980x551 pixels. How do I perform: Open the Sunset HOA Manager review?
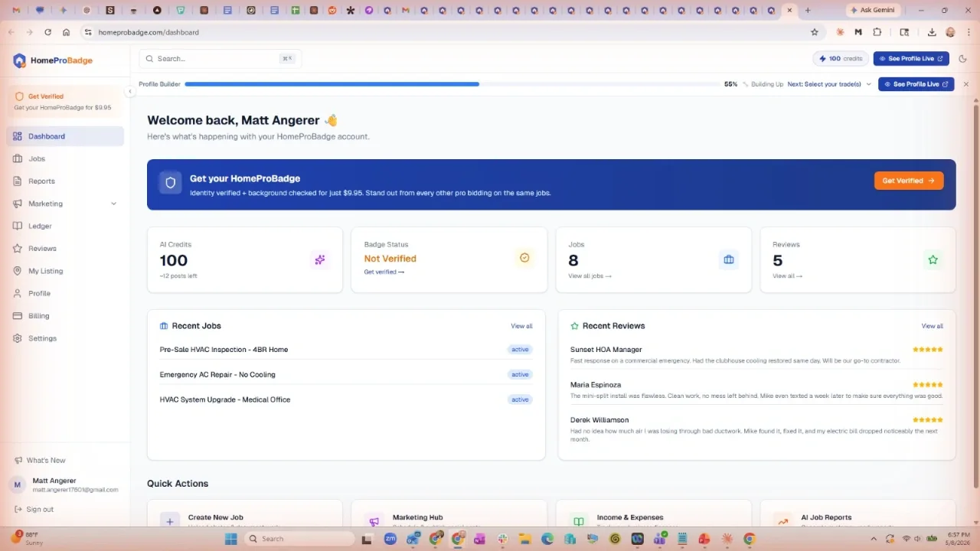[756, 355]
